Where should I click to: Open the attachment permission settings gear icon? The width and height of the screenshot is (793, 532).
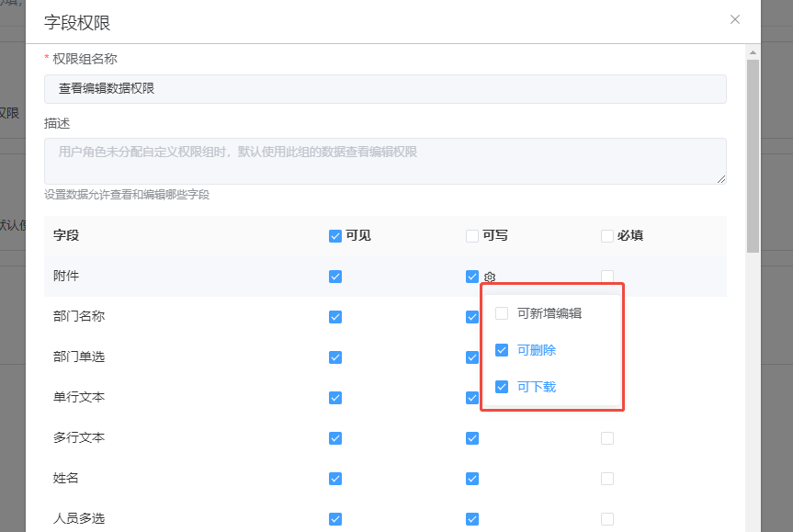pyautogui.click(x=490, y=277)
